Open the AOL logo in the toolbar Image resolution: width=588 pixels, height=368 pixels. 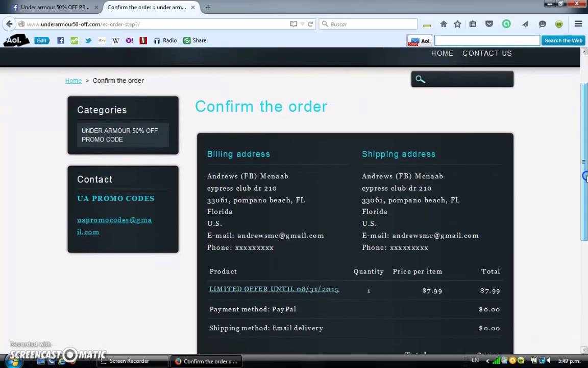coord(16,40)
